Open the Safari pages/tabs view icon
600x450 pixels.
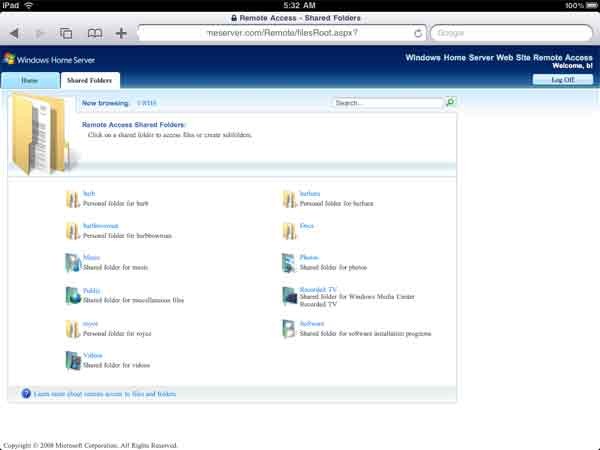(x=66, y=33)
